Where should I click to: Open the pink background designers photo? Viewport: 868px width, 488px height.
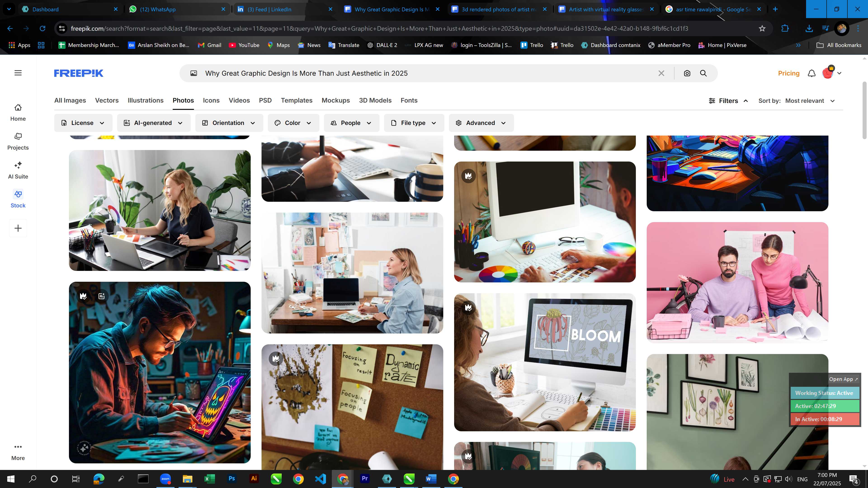click(x=737, y=282)
